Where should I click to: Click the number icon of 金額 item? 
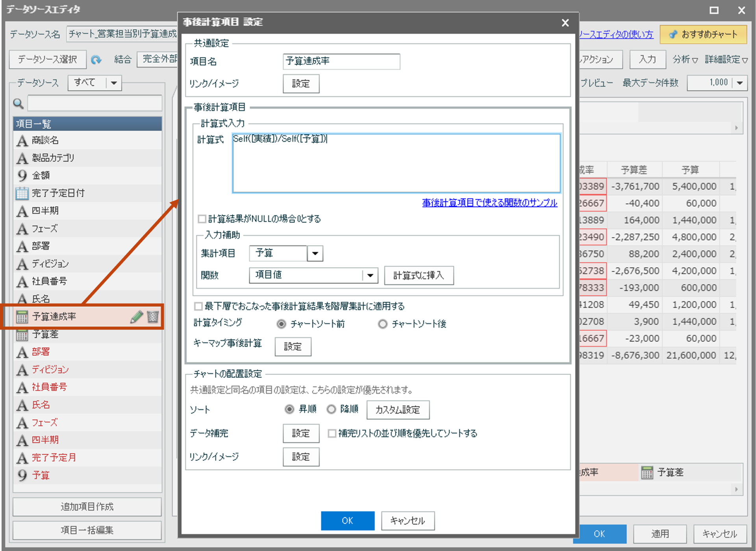[x=22, y=175]
